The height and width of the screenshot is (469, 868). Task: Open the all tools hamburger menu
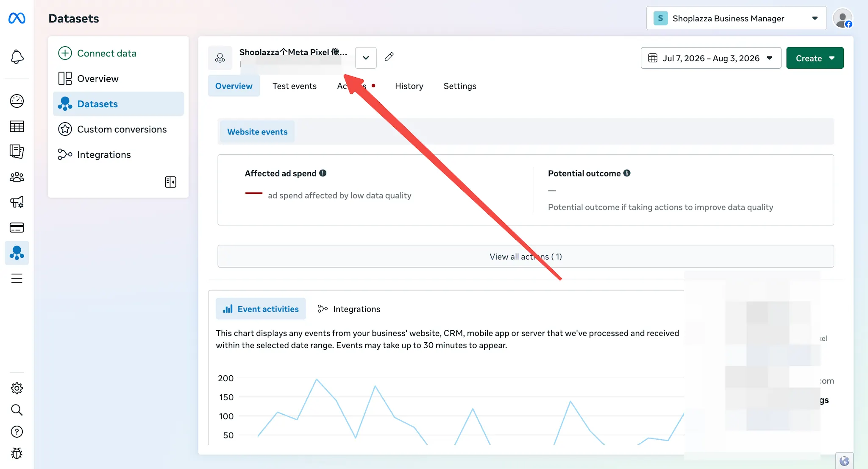coord(17,278)
